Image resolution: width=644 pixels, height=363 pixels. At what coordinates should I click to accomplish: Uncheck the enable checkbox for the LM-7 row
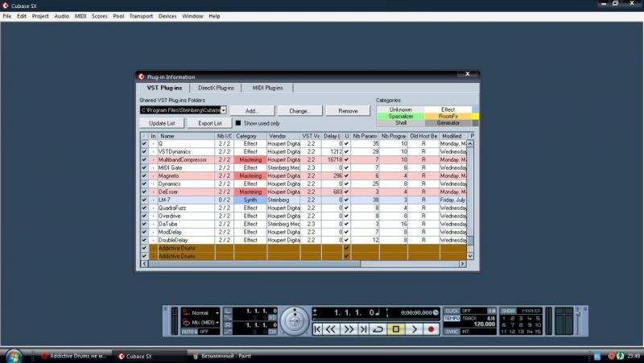144,200
